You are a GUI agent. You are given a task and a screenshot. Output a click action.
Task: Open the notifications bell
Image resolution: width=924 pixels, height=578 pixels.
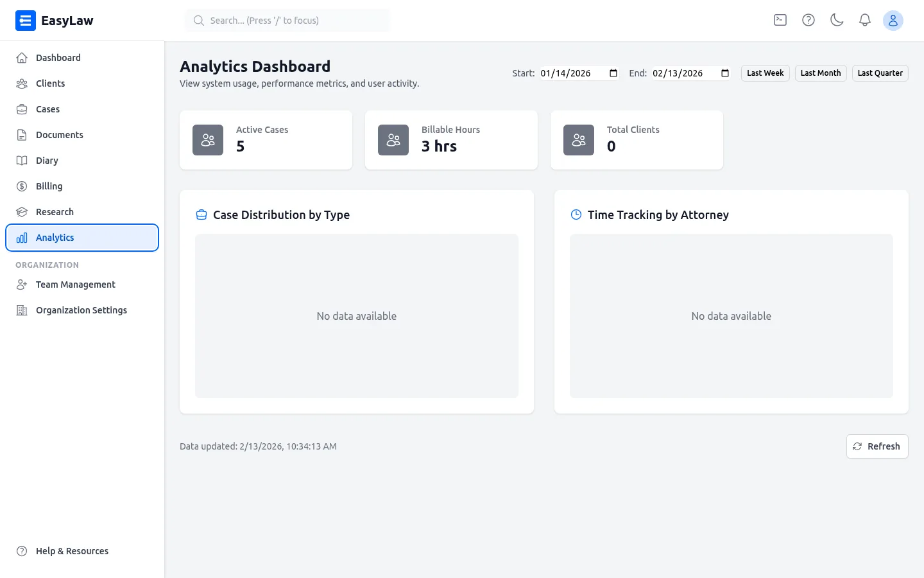[865, 20]
